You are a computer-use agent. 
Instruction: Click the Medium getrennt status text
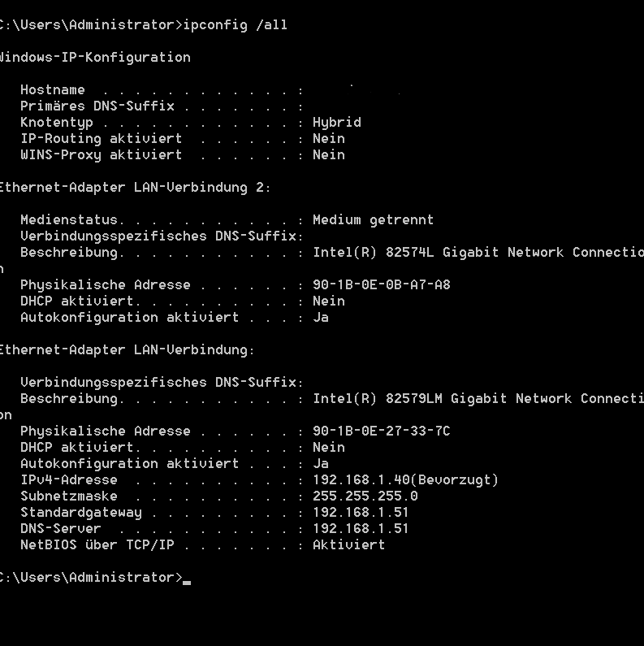click(373, 220)
